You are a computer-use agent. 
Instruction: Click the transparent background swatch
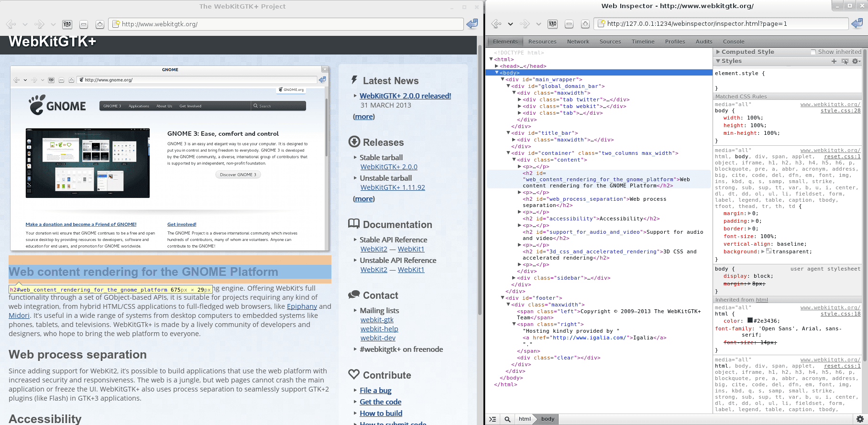769,251
